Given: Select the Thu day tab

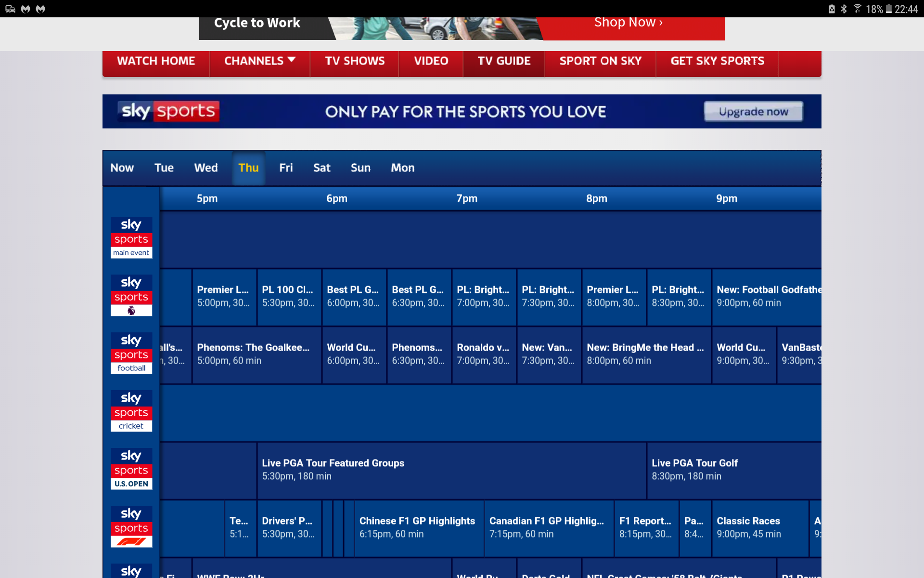Looking at the screenshot, I should point(249,168).
